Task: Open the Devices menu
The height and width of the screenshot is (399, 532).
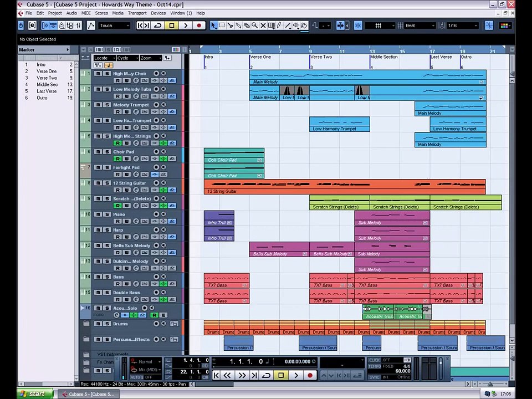Action: click(158, 13)
